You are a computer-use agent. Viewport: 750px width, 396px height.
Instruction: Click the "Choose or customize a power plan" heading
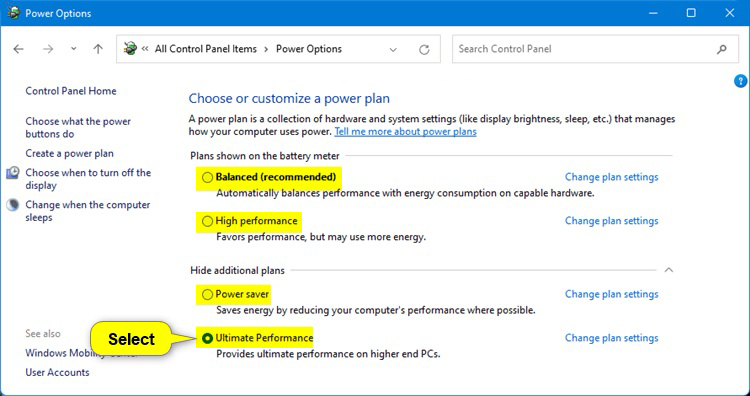289,99
